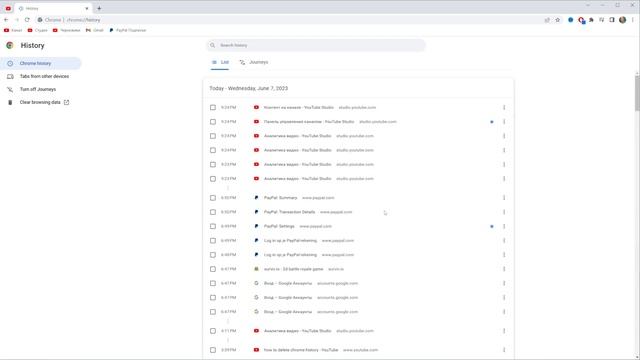Click the share icon in the address bar
This screenshot has width=640, height=360.
pos(547,20)
